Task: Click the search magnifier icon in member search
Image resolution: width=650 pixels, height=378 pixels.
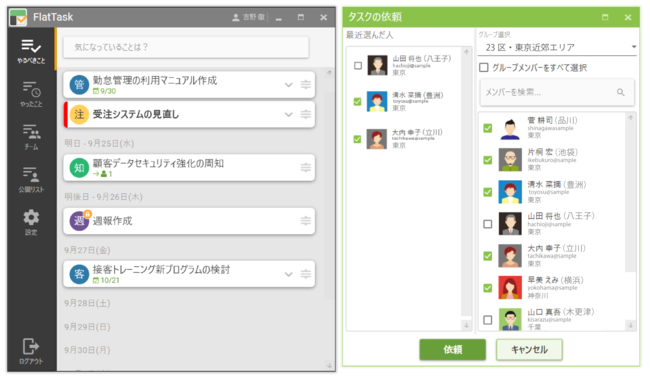Action: (621, 92)
